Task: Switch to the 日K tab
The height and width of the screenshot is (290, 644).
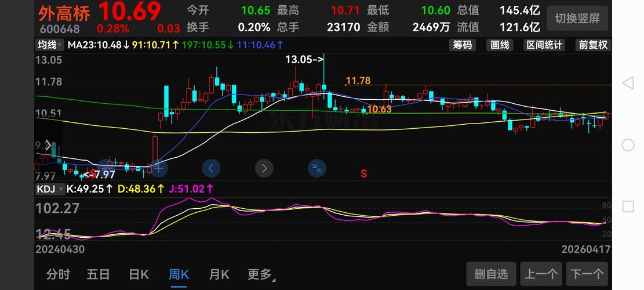Action: click(x=139, y=274)
